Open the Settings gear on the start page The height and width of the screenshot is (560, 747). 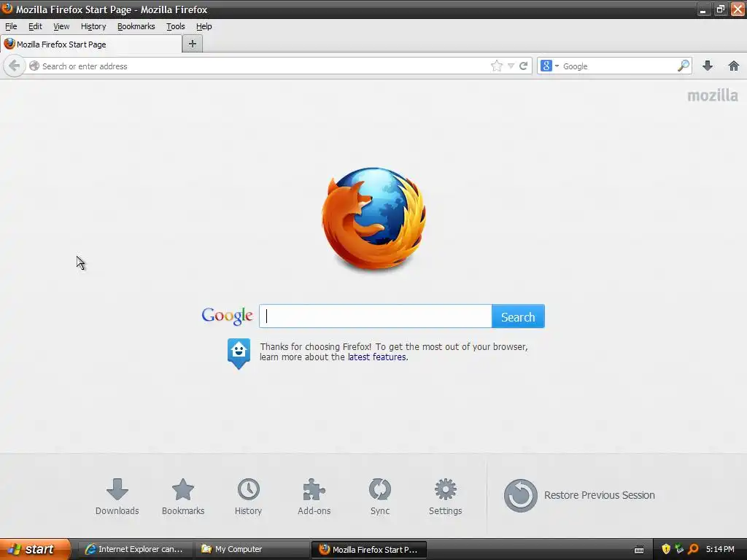click(446, 497)
